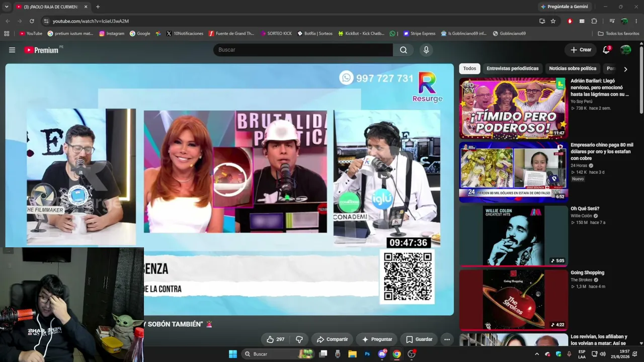The width and height of the screenshot is (644, 362).
Task: Show next filter chips with the arrow
Action: [x=625, y=69]
